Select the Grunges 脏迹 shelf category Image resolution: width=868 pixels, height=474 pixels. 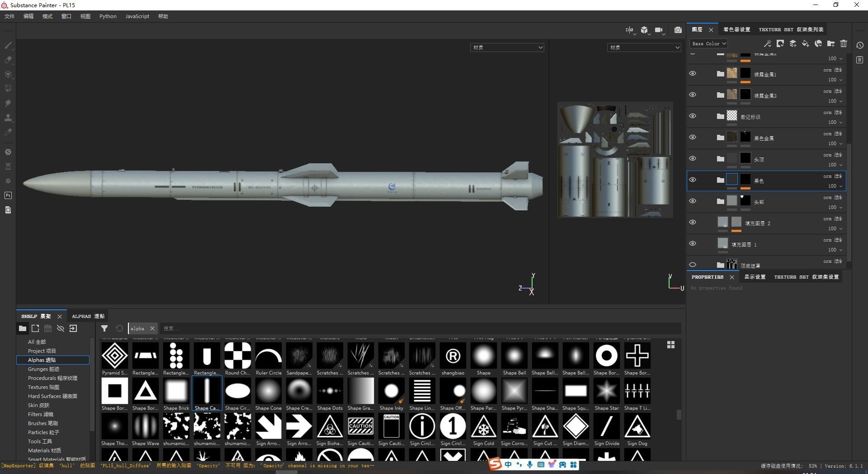coord(43,369)
